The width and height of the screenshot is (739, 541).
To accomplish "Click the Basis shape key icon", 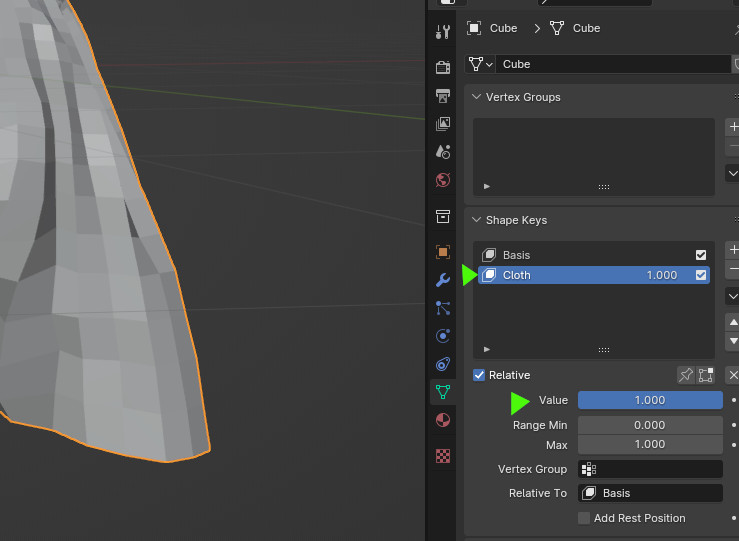I will point(489,255).
